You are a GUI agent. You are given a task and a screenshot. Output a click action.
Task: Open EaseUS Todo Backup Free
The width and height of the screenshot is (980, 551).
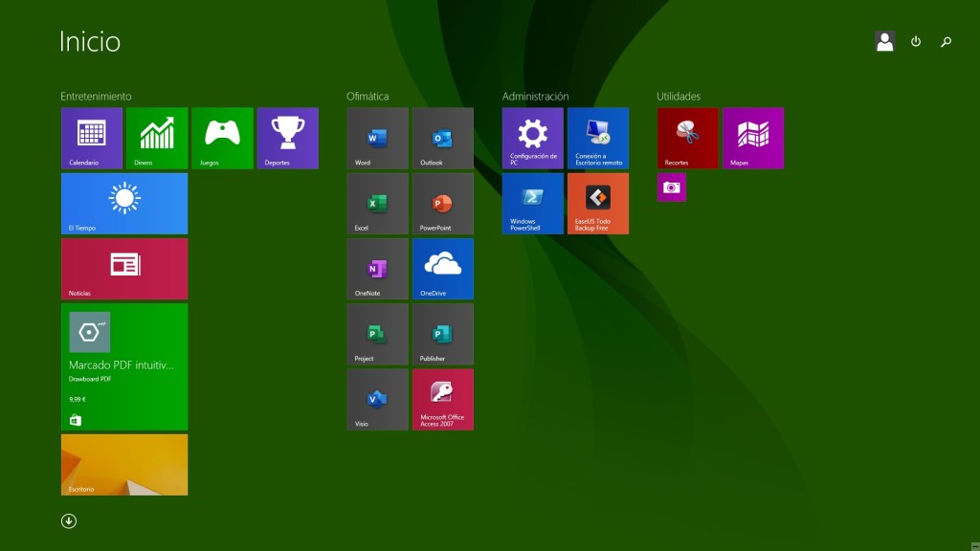[x=597, y=203]
